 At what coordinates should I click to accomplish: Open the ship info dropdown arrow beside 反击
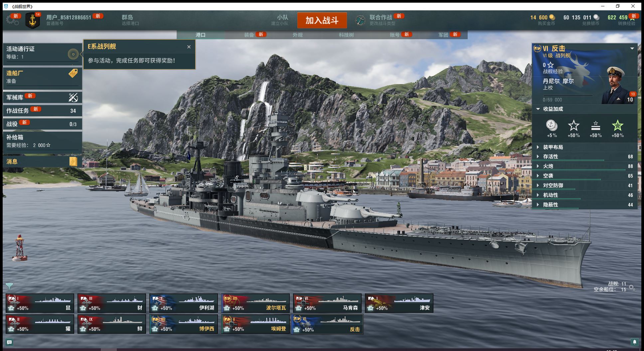pyautogui.click(x=632, y=49)
